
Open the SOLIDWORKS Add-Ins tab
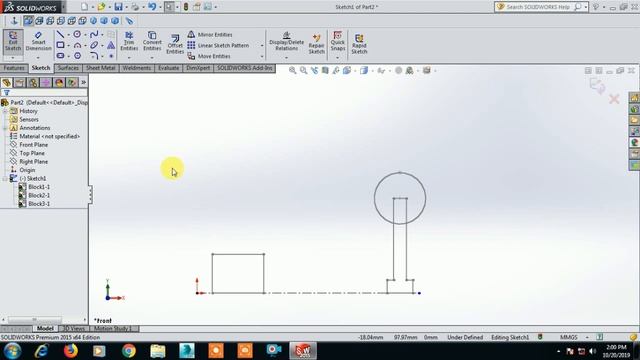point(244,68)
